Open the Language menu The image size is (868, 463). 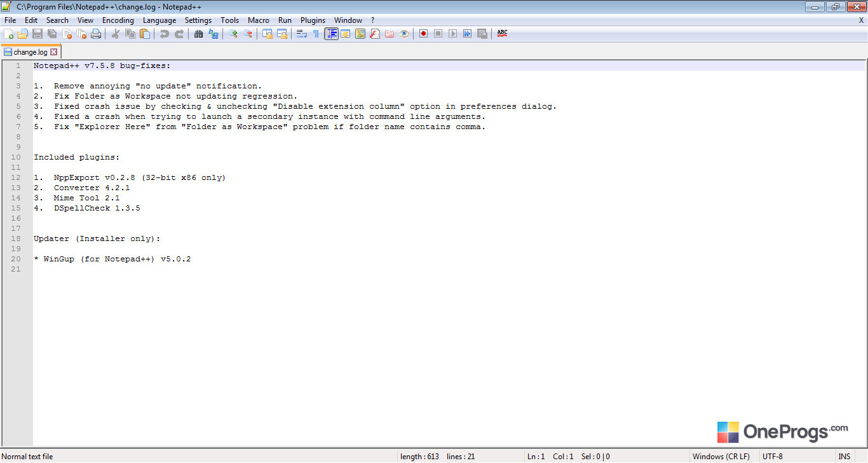click(159, 20)
